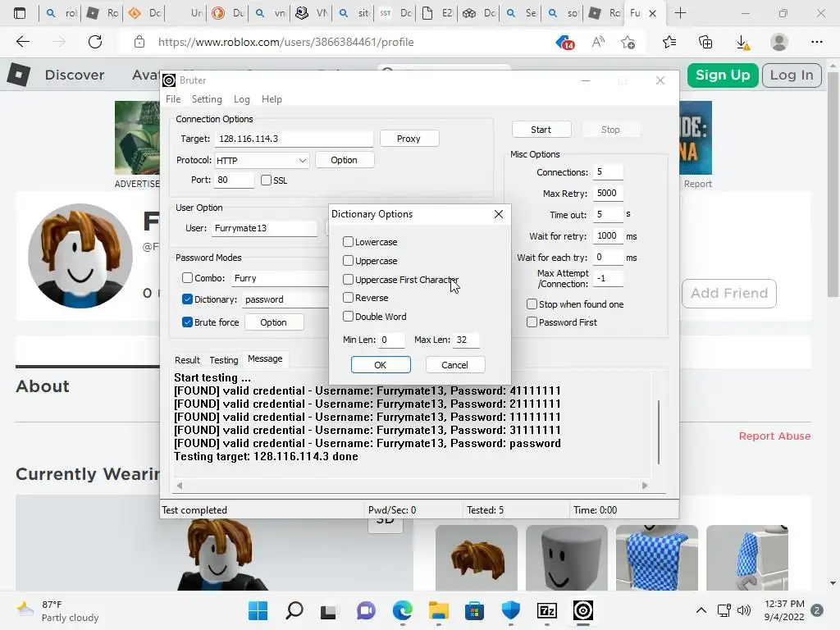Open Bruter File menu
Viewport: 840px width, 630px height.
[173, 99]
